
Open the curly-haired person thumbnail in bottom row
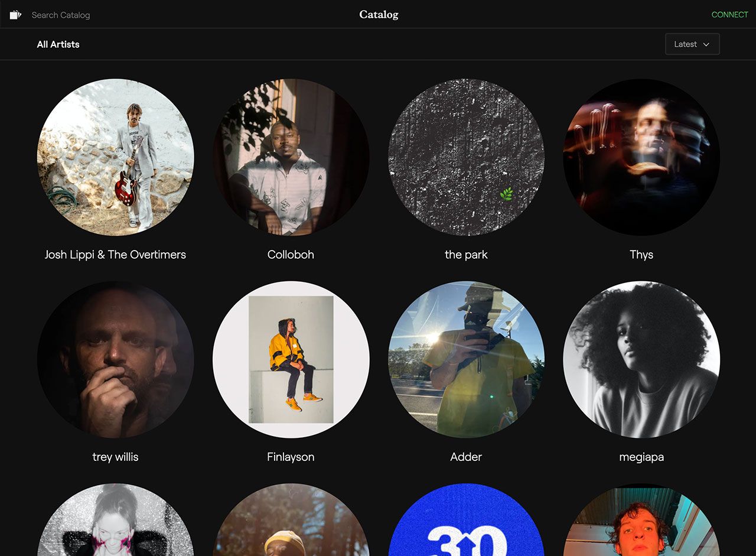(641, 520)
